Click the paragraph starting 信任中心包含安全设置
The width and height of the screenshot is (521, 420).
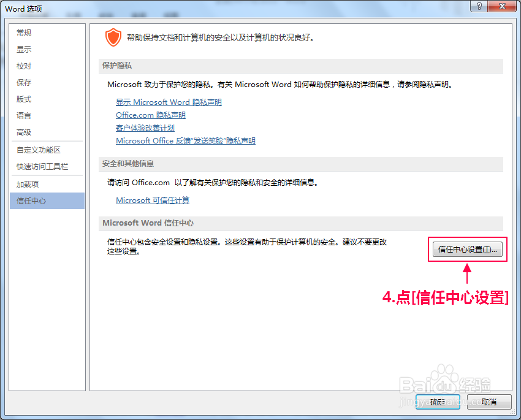point(247,246)
